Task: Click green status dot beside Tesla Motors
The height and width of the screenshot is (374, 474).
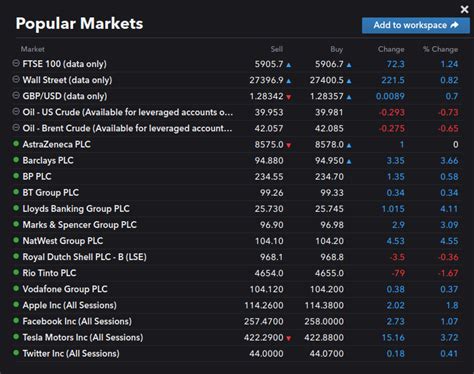Action: click(16, 337)
